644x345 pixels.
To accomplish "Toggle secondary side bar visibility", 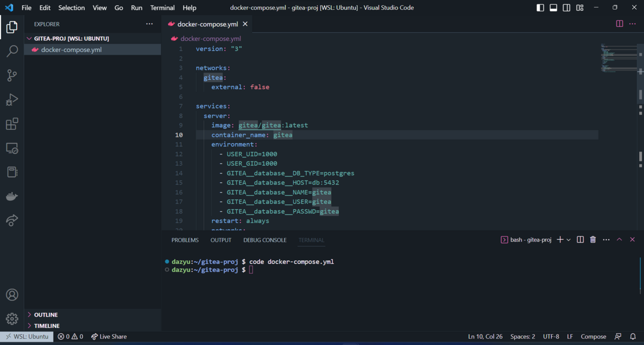I will point(567,8).
